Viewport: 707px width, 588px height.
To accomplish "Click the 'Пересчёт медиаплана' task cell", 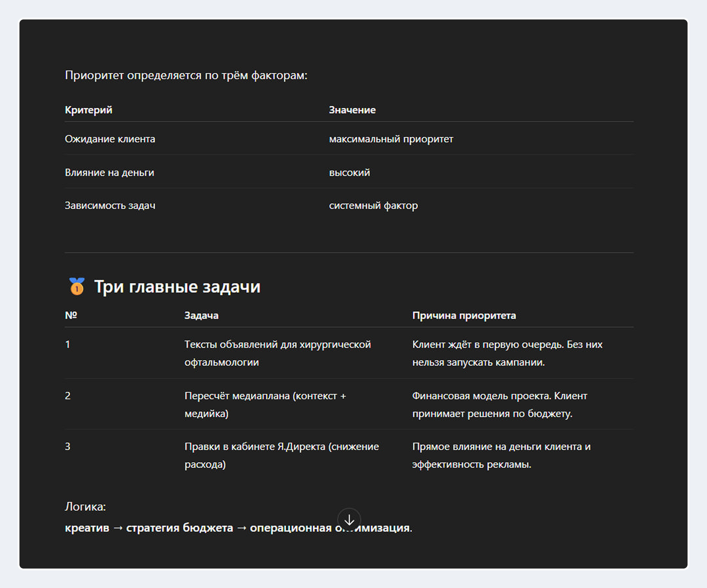I will point(265,404).
